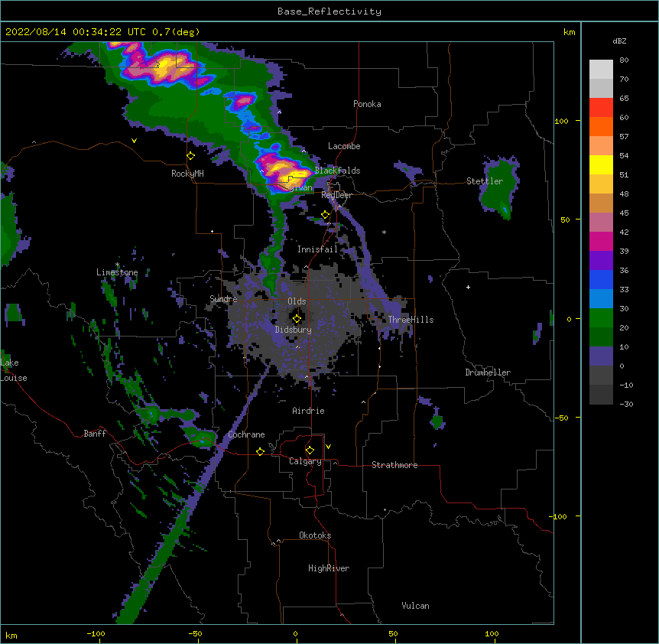Click the Cochrane city label
Screen dimensions: 659x644
246,434
